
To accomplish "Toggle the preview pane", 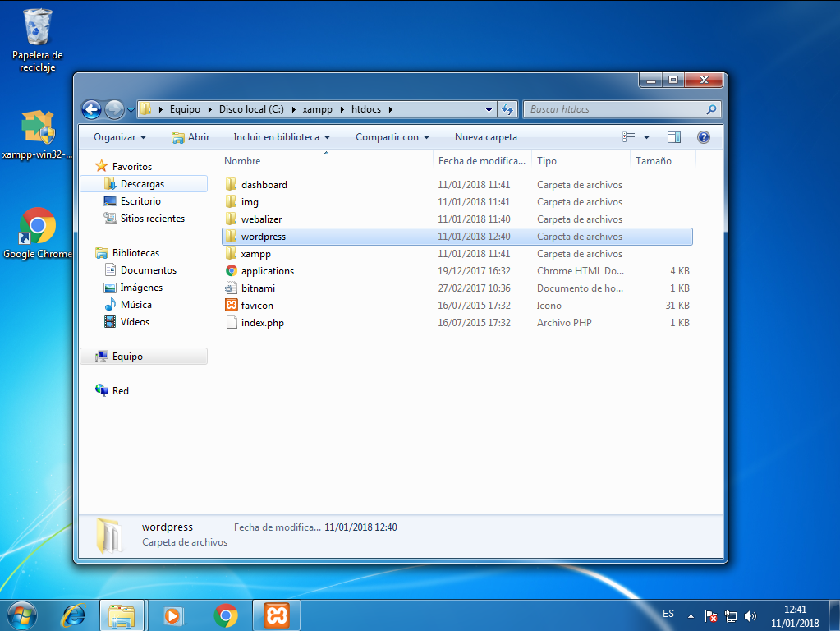I will [x=674, y=136].
